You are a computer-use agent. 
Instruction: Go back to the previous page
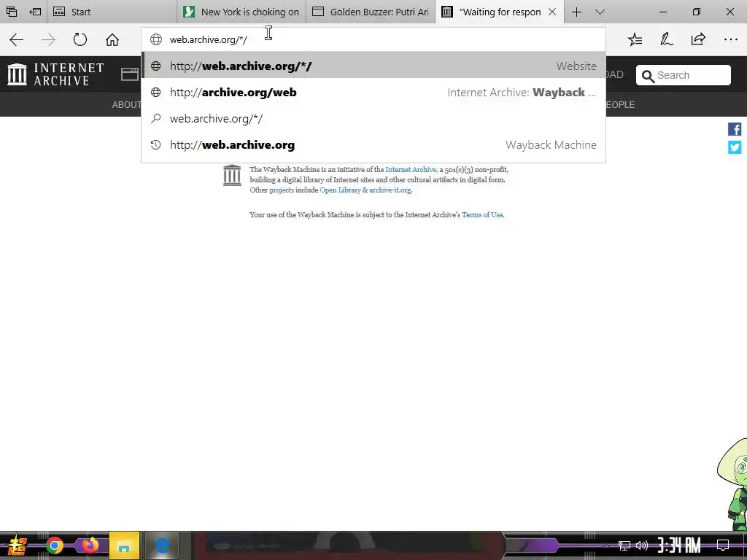pos(17,39)
